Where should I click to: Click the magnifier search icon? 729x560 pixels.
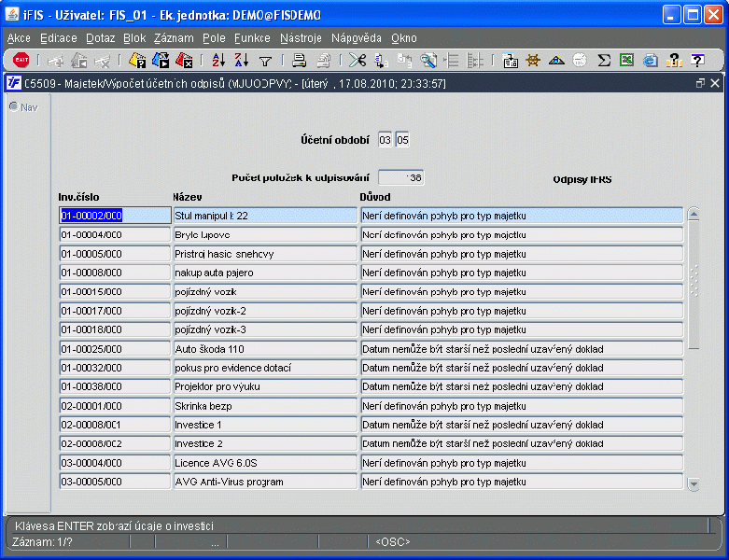pyautogui.click(x=428, y=61)
